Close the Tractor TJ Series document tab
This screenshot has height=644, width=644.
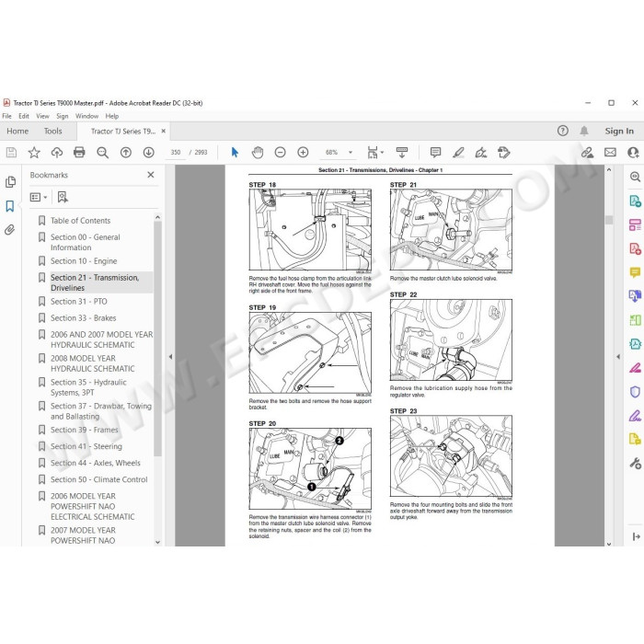[164, 131]
